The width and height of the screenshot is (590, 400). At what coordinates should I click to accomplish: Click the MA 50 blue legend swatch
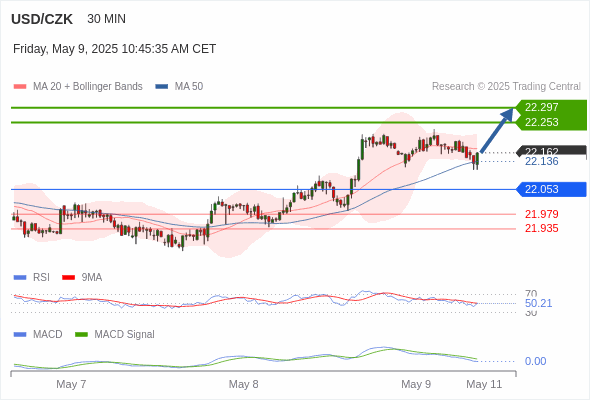tap(161, 87)
